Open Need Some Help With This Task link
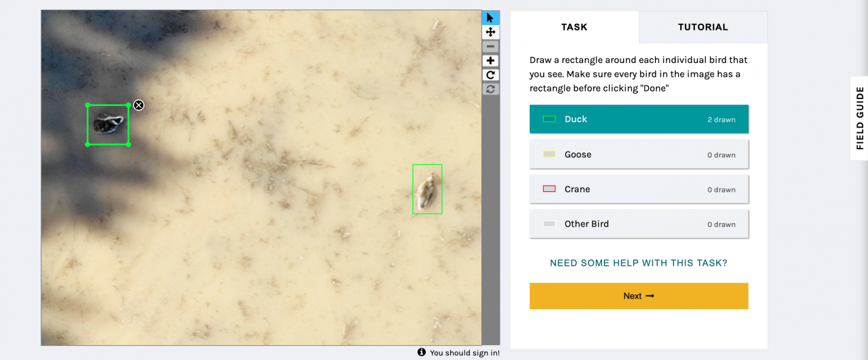The width and height of the screenshot is (868, 360). [639, 263]
